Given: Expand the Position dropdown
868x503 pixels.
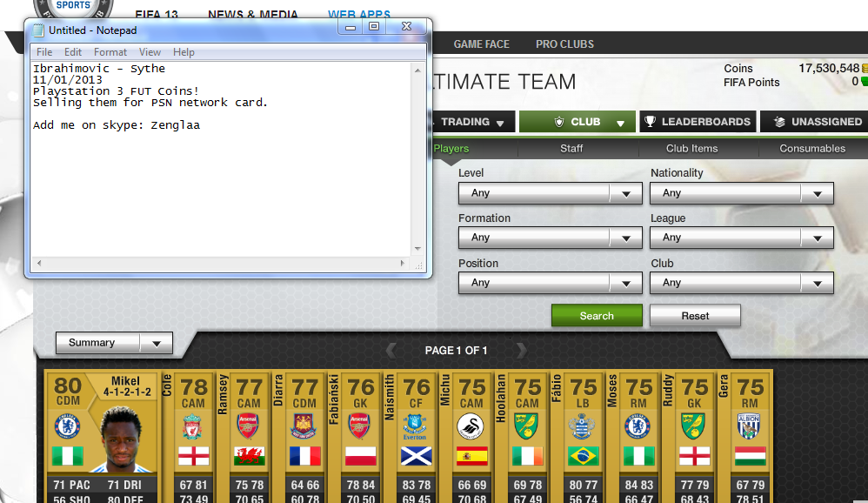Looking at the screenshot, I should click(551, 283).
